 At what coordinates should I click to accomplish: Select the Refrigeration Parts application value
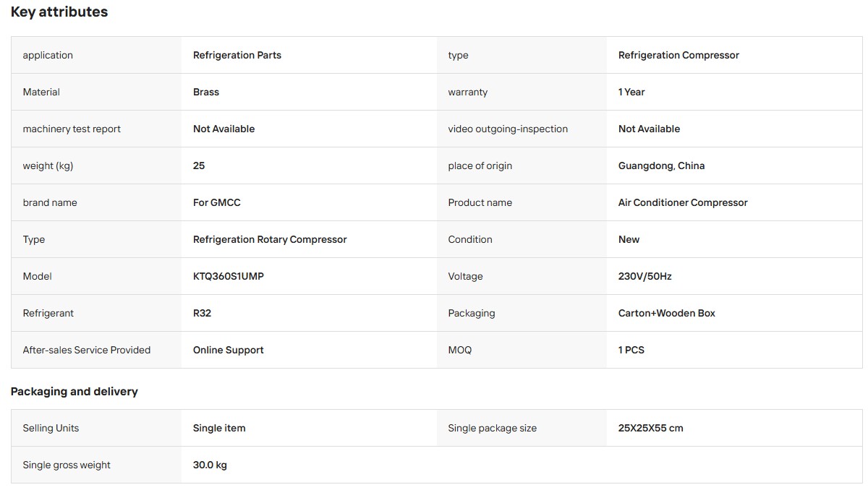[237, 55]
